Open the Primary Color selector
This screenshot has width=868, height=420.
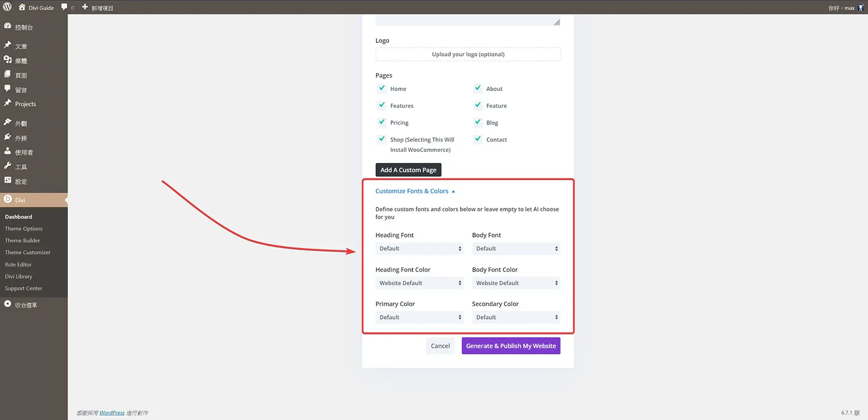(x=419, y=317)
